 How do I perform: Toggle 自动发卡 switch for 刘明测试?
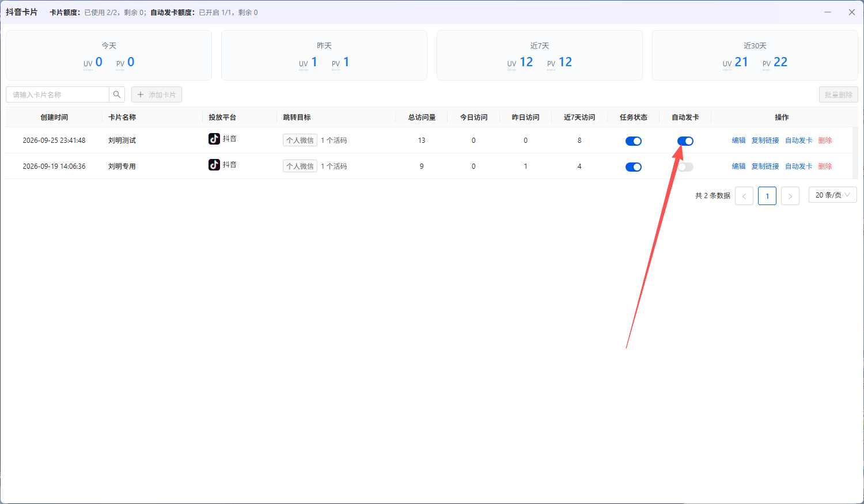(685, 141)
